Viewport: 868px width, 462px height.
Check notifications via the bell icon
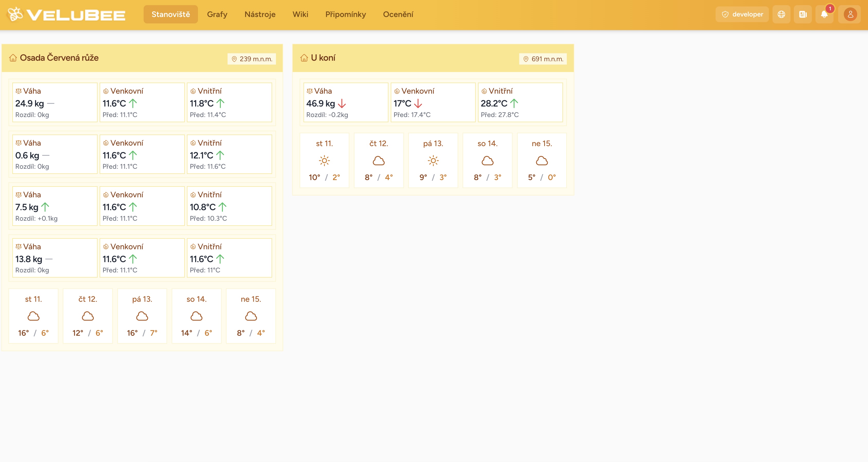(x=824, y=14)
